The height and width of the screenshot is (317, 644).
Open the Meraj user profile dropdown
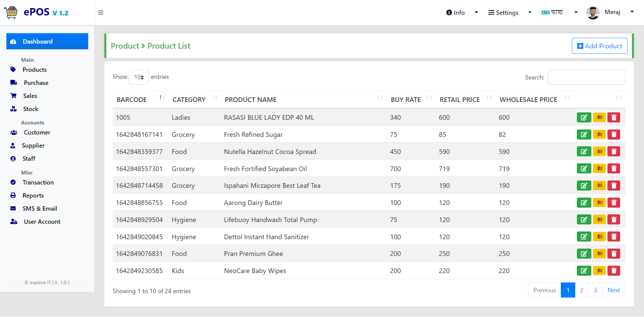point(610,12)
